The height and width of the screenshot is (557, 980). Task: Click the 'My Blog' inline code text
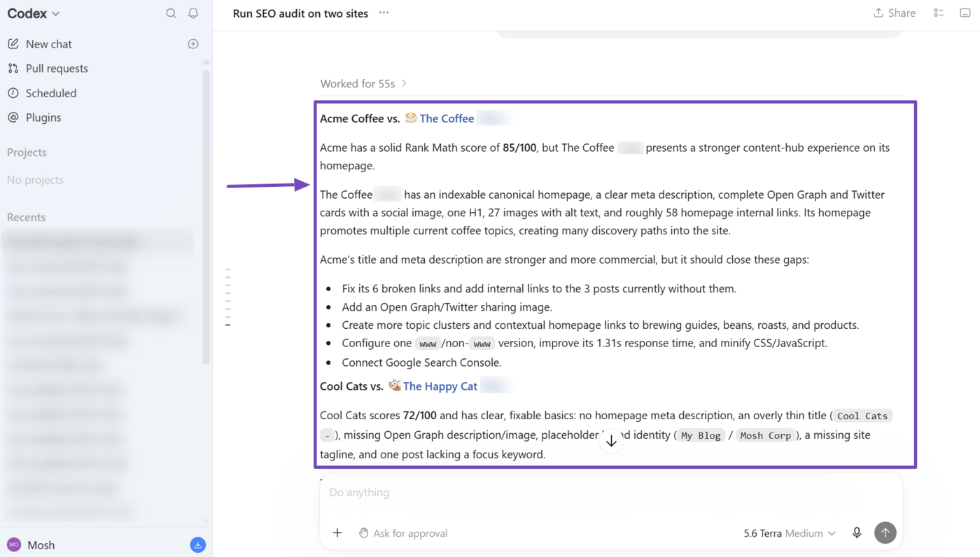(701, 435)
